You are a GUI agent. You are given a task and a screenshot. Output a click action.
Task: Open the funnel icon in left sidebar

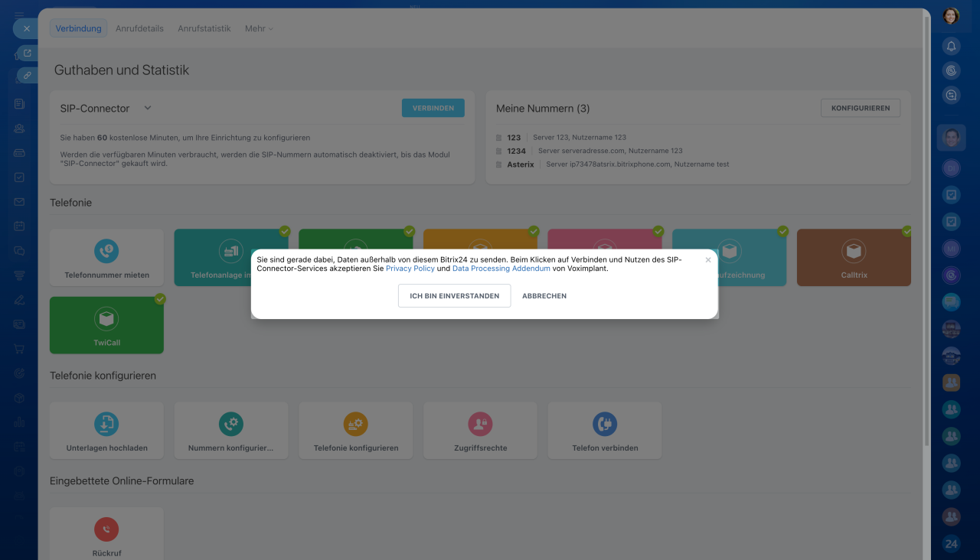click(x=19, y=275)
